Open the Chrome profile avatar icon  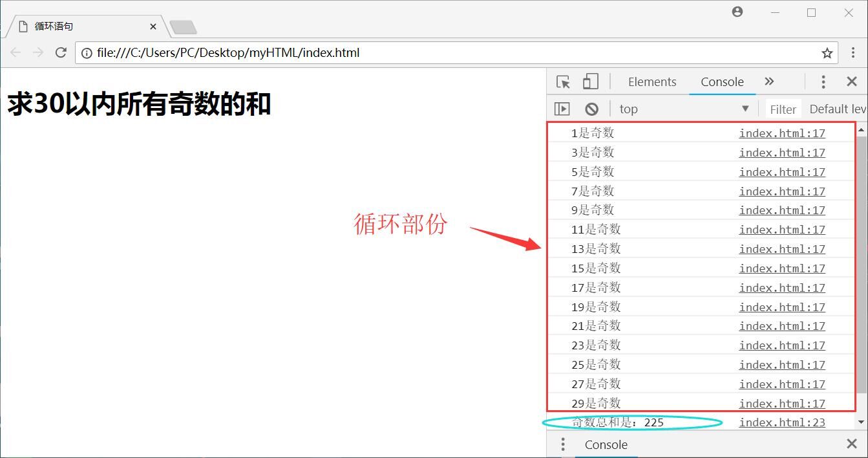[x=737, y=12]
